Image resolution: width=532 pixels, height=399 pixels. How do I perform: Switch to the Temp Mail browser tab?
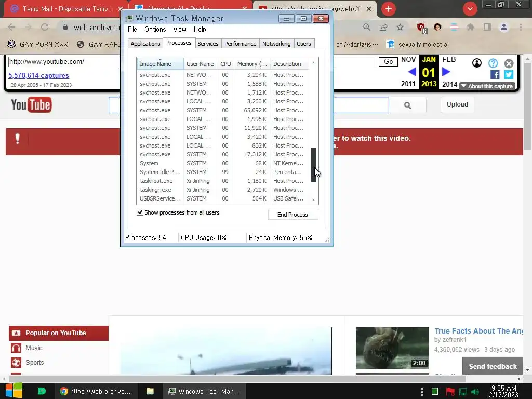point(65,9)
